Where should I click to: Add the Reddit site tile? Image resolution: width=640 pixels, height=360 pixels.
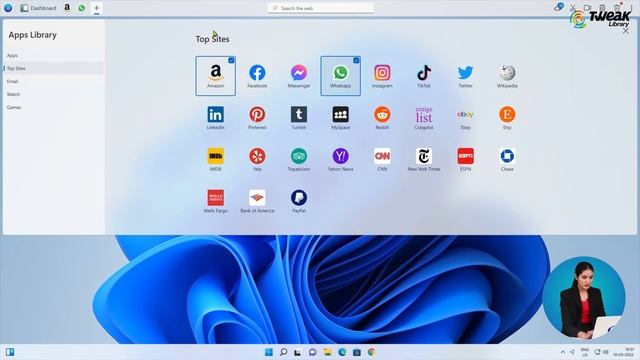point(382,118)
